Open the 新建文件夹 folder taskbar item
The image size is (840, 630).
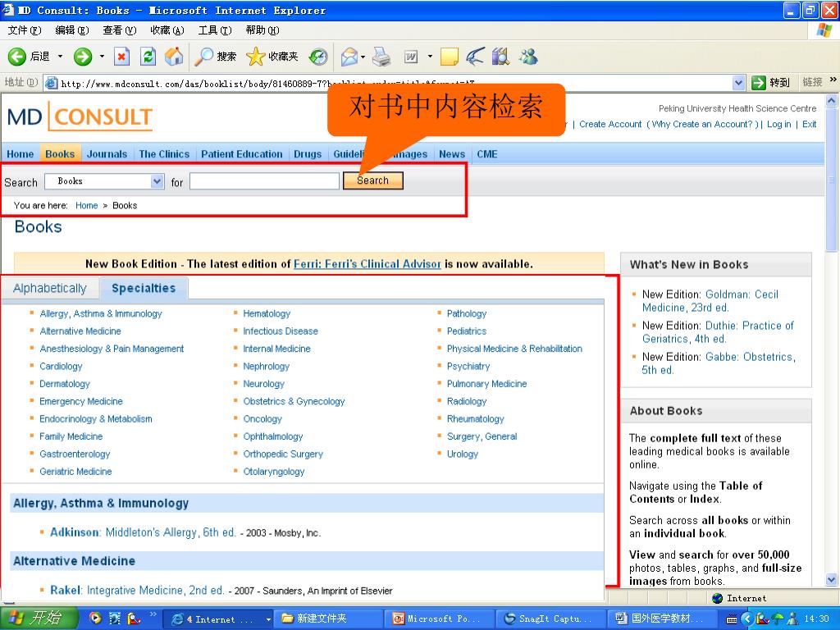328,619
